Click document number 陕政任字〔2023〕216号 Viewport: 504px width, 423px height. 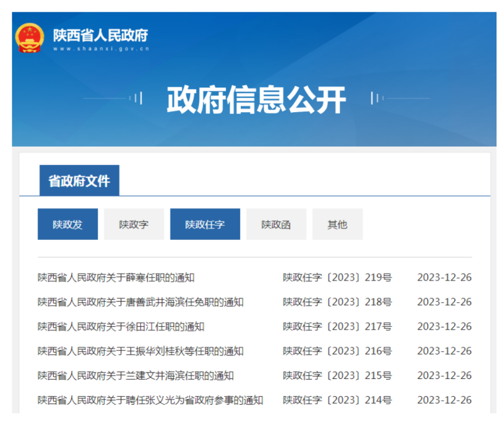tap(337, 351)
